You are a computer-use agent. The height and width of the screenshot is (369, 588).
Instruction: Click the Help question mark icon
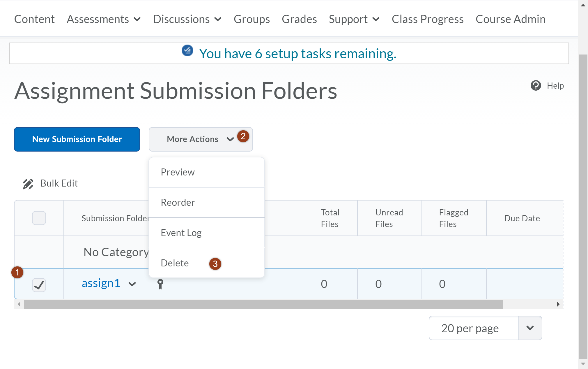click(536, 85)
